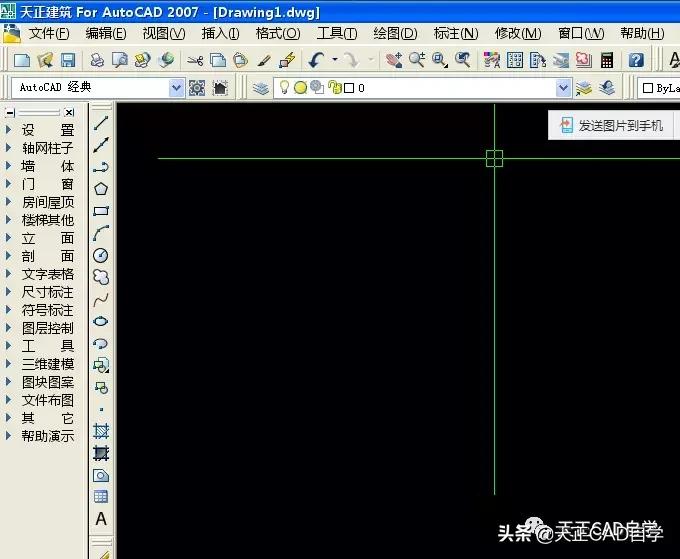Select the Ellipse Arc tool
Image resolution: width=680 pixels, height=559 pixels.
[x=101, y=343]
